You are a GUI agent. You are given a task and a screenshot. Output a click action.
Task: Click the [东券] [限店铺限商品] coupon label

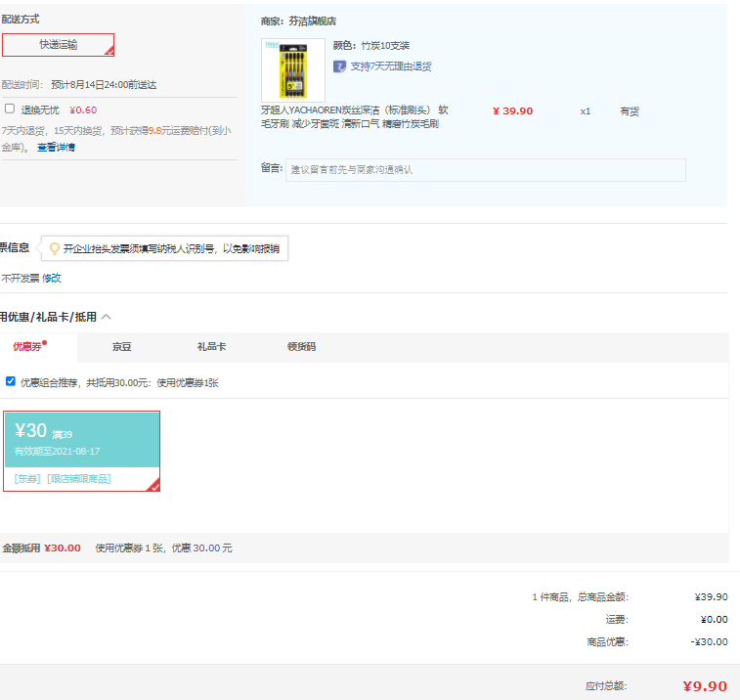tap(63, 479)
